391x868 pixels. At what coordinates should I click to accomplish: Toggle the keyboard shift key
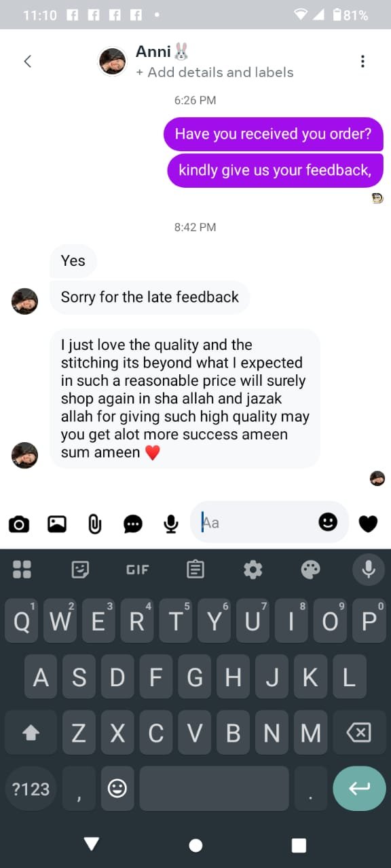[31, 732]
